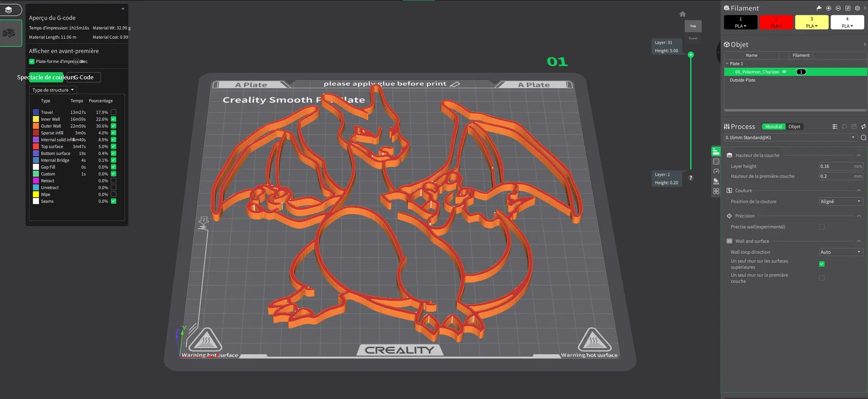
Task: Open the Speed settings tab icon
Action: [716, 171]
